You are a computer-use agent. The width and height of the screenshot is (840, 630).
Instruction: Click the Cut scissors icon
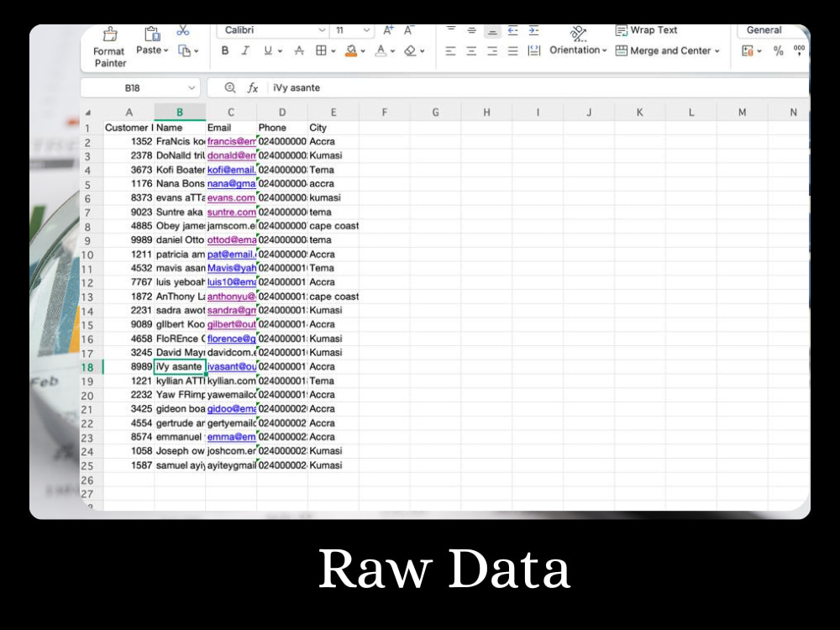(182, 30)
